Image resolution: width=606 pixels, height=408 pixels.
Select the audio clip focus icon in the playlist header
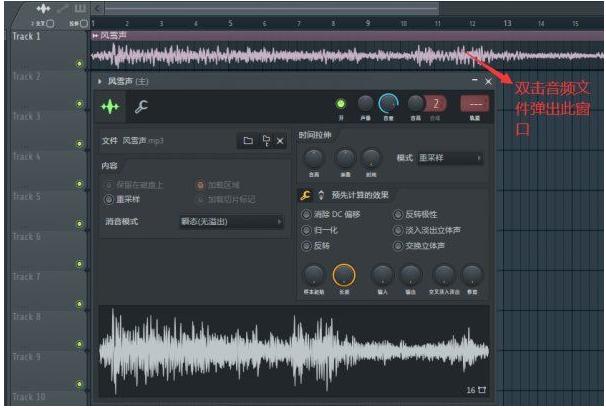click(x=43, y=8)
